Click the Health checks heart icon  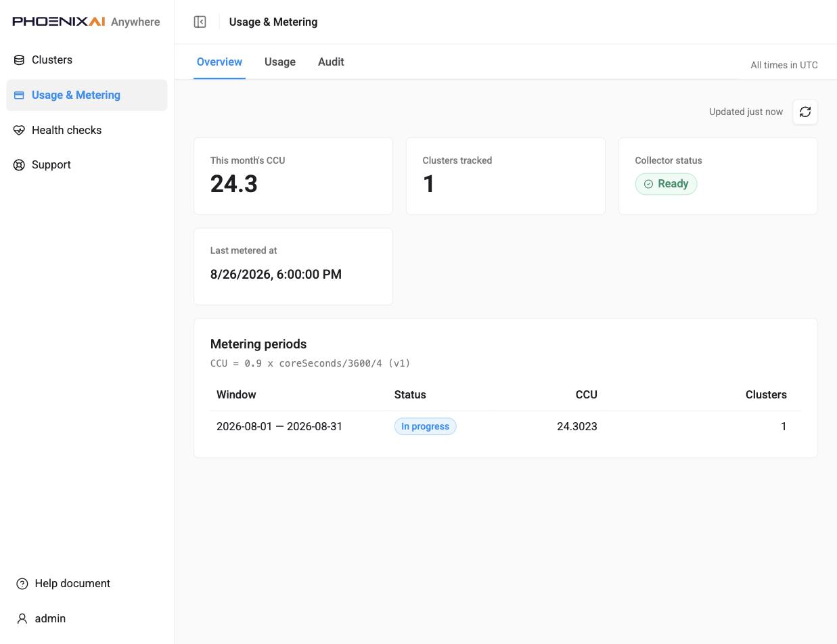click(x=19, y=131)
